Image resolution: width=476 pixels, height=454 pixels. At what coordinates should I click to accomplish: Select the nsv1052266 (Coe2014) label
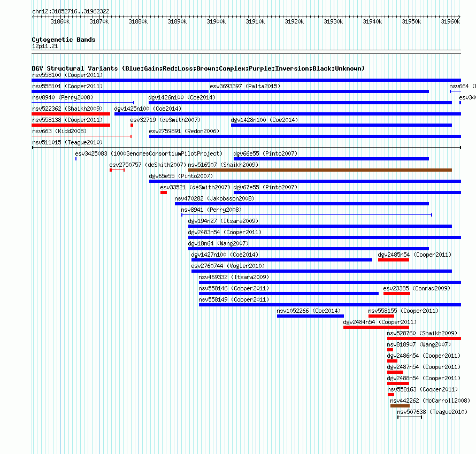[x=309, y=311]
